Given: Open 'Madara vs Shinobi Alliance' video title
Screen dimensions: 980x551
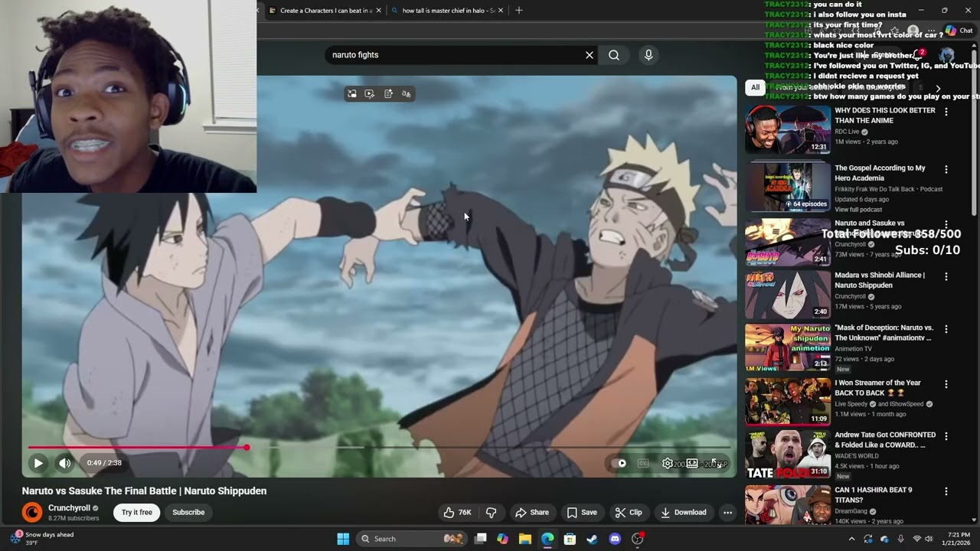Looking at the screenshot, I should (x=880, y=280).
